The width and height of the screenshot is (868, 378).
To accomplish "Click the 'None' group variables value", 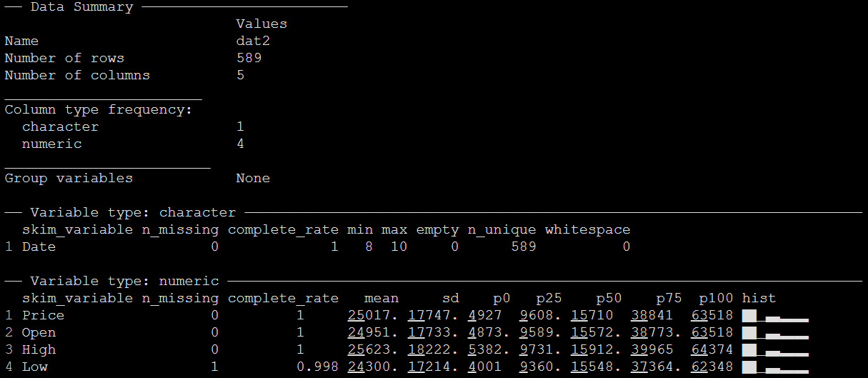I will (x=253, y=179).
